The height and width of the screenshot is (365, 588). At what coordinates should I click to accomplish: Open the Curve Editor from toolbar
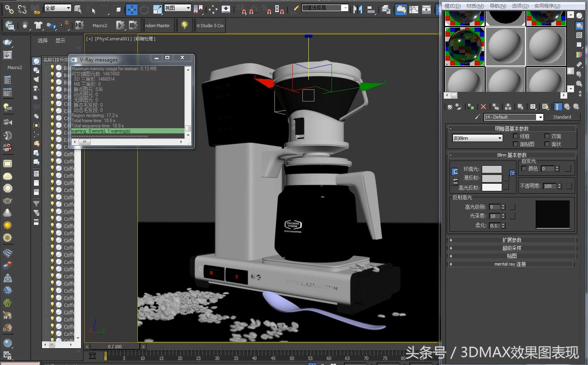tap(414, 9)
